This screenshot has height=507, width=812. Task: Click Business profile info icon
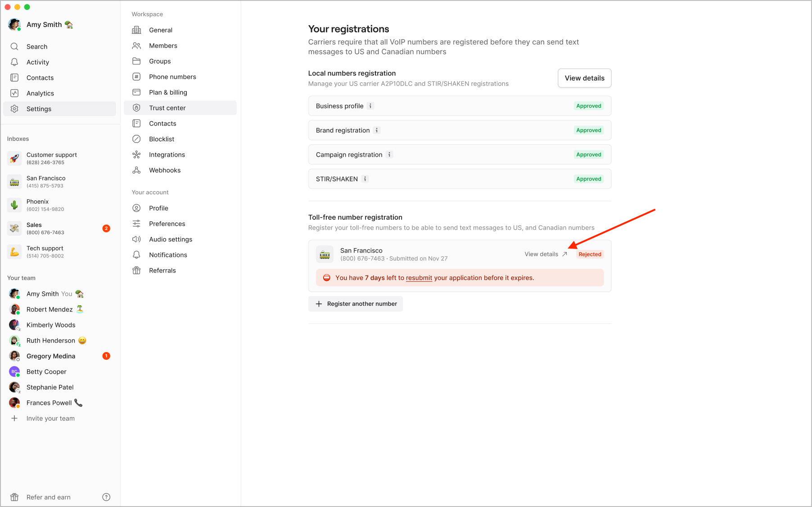click(x=370, y=106)
